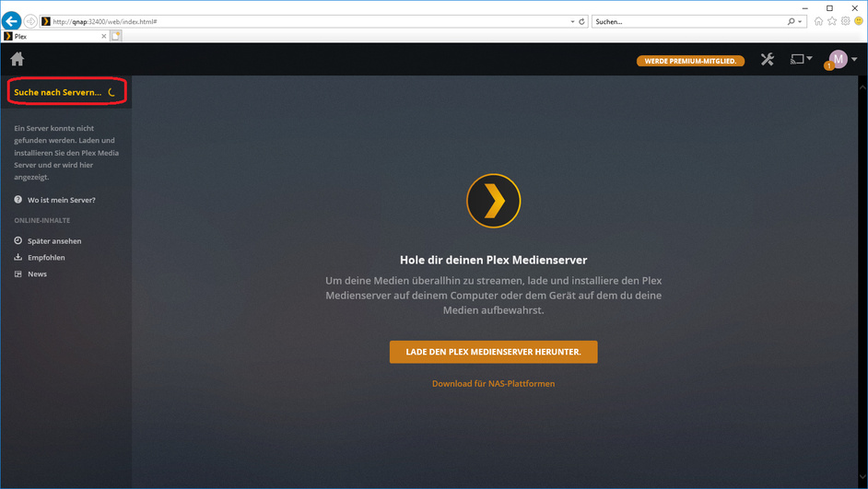Click the large Plex chevron logo
The height and width of the screenshot is (489, 868).
coord(493,201)
